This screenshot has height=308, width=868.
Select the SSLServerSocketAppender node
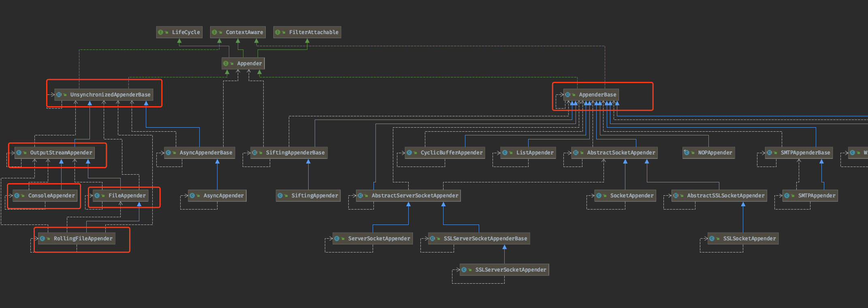pyautogui.click(x=504, y=270)
